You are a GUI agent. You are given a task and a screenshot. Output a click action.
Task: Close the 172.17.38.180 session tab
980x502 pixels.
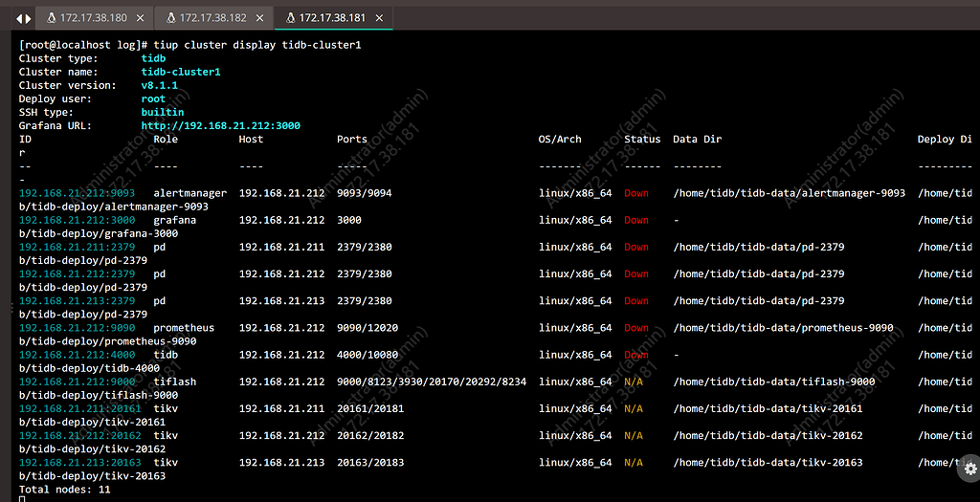pos(141,18)
